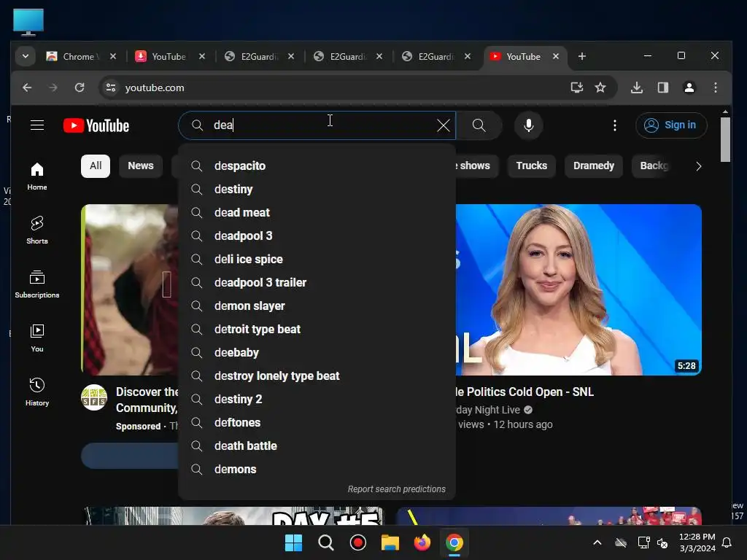Choose the despacito suggestion
This screenshot has width=747, height=560.
317,166
